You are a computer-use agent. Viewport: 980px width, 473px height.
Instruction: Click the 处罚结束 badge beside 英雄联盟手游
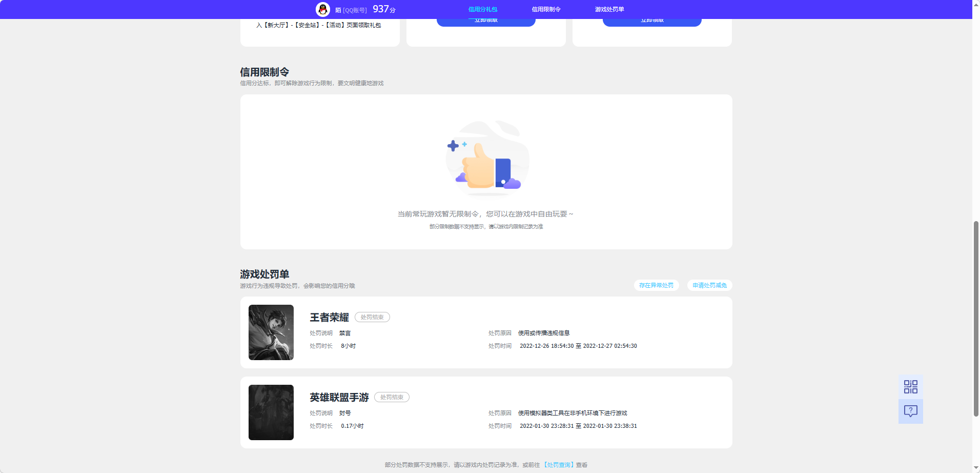pos(392,397)
